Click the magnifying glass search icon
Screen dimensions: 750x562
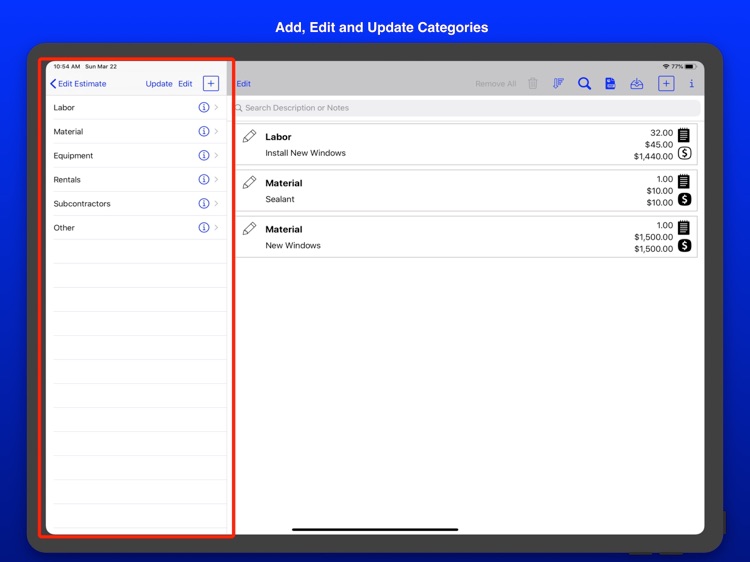point(584,84)
